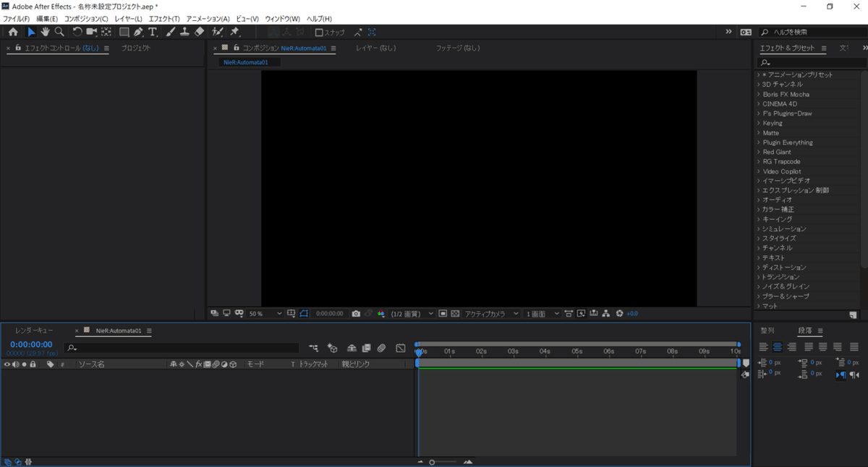
Task: Toggle transparency grid in viewer
Action: click(x=455, y=314)
